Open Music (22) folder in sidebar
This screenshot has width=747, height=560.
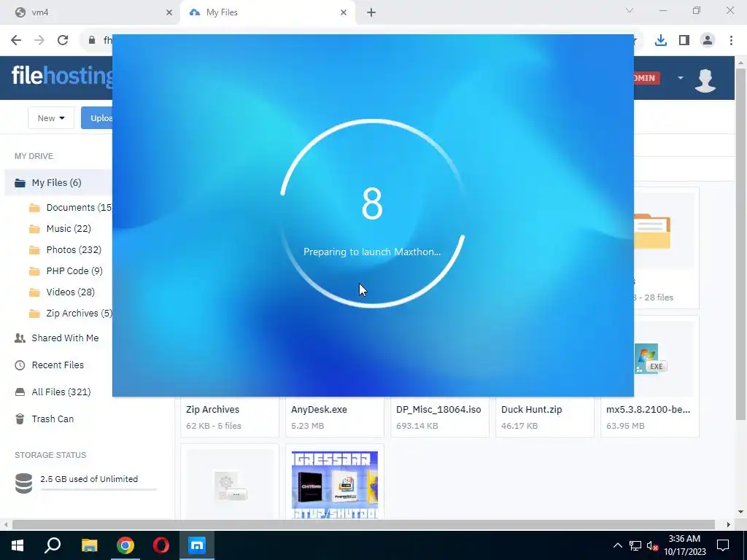point(69,228)
